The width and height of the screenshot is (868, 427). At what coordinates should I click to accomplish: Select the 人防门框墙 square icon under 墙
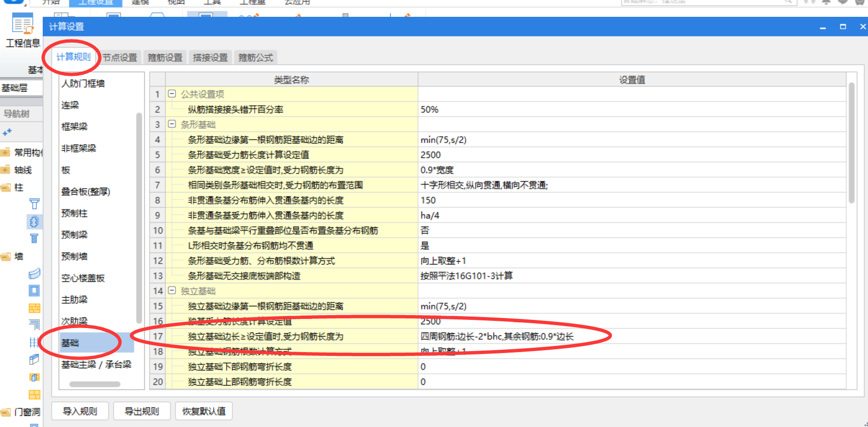coord(34,291)
